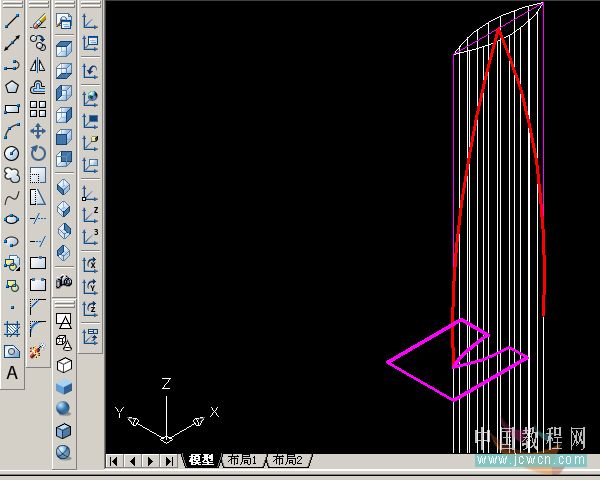This screenshot has height=480, width=600.
Task: Select the Arc tool
Action: click(12, 131)
